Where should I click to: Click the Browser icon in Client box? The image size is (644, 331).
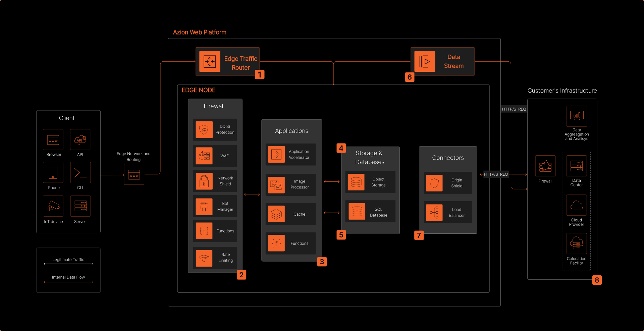click(53, 140)
